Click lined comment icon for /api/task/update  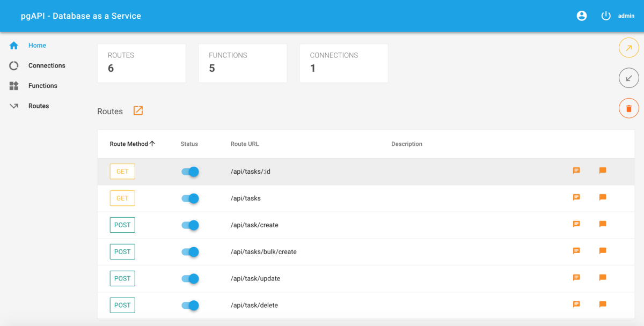576,278
